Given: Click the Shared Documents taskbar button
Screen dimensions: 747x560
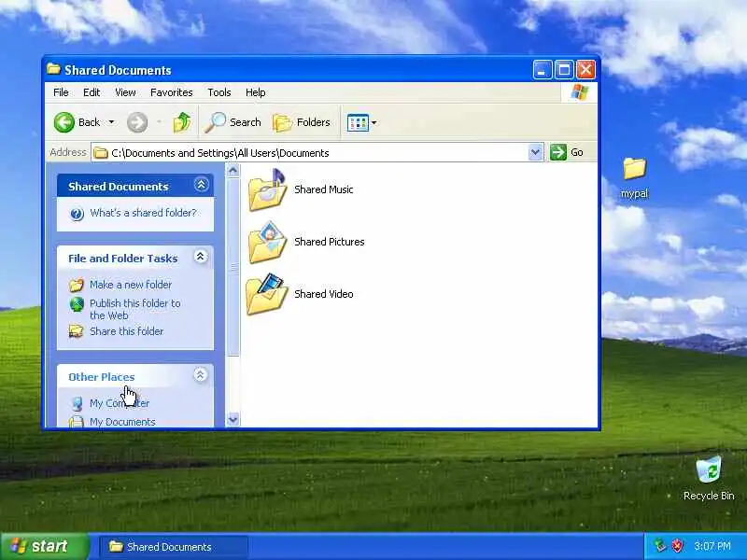Looking at the screenshot, I should (x=174, y=547).
